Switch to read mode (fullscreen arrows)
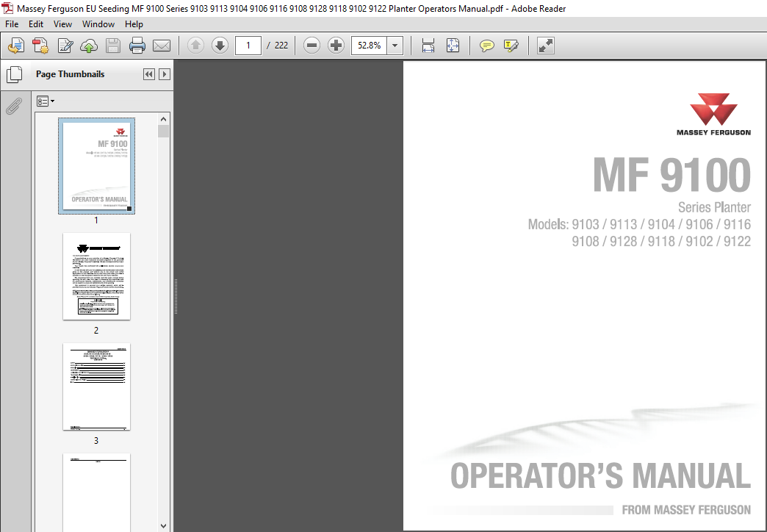The width and height of the screenshot is (767, 532). pos(545,46)
